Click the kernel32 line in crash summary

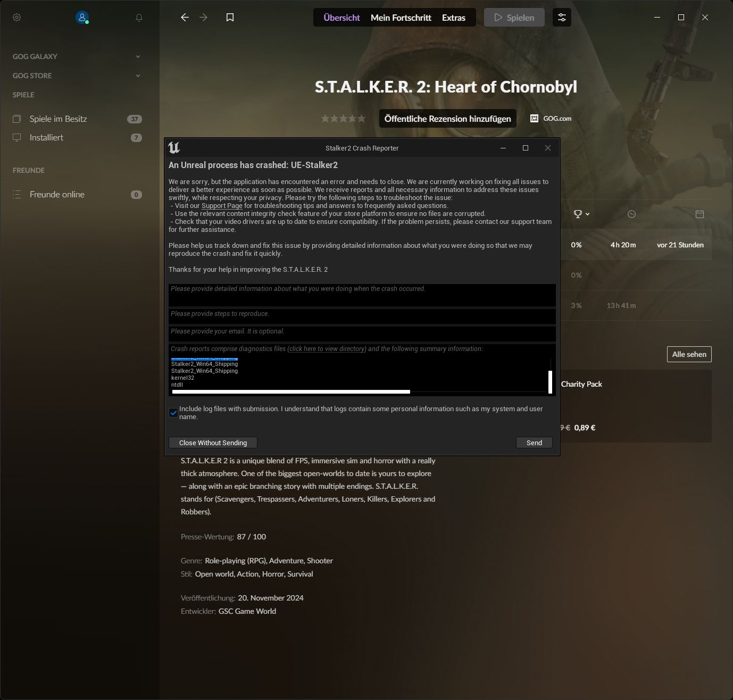pyautogui.click(x=183, y=378)
